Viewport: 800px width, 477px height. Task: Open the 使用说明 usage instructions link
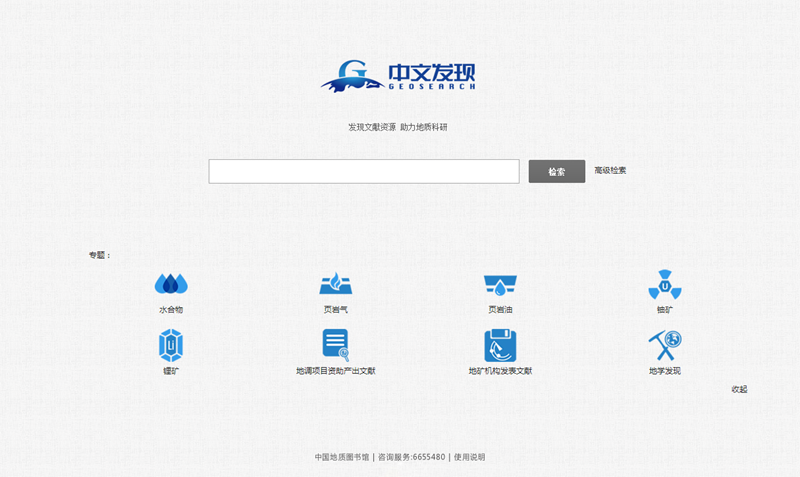point(469,457)
